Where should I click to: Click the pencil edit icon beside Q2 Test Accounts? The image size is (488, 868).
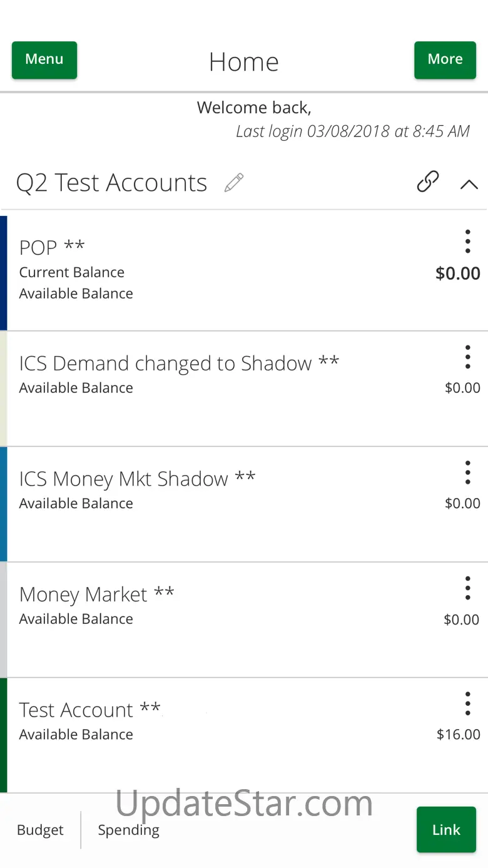[x=234, y=183]
